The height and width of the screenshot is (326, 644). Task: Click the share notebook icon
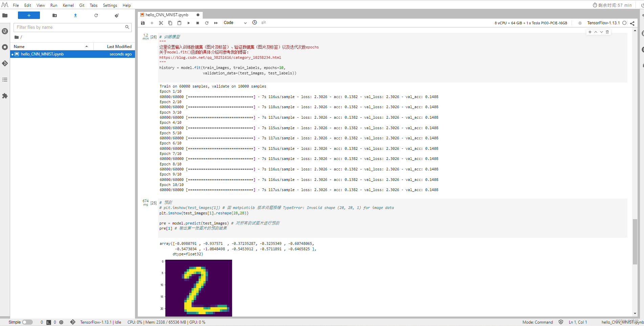[x=632, y=23]
